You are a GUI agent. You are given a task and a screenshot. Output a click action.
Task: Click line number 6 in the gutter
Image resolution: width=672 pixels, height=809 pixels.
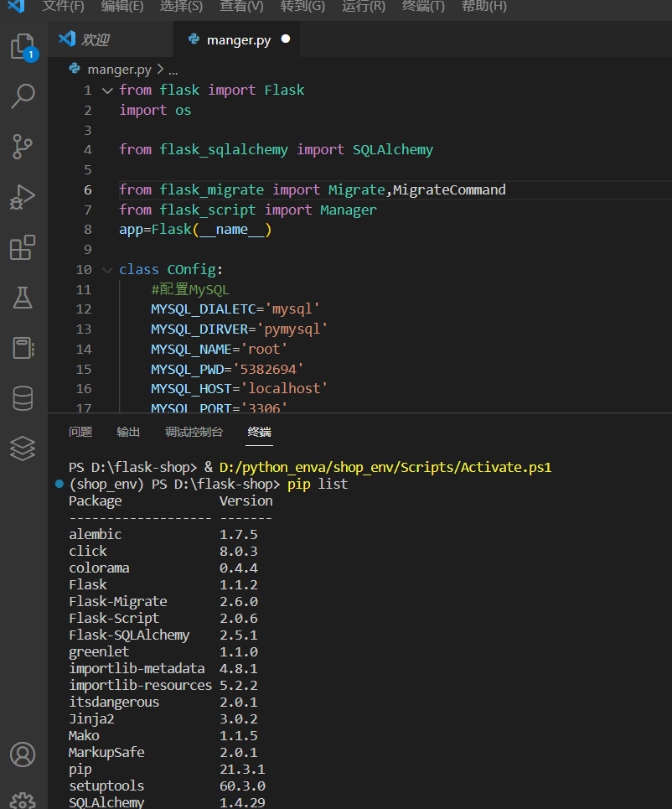[88, 189]
